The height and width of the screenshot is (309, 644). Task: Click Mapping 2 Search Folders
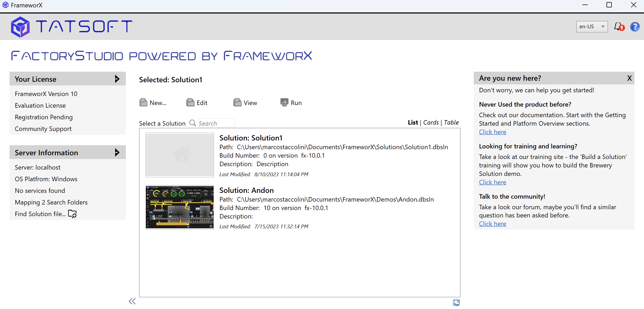pyautogui.click(x=51, y=202)
